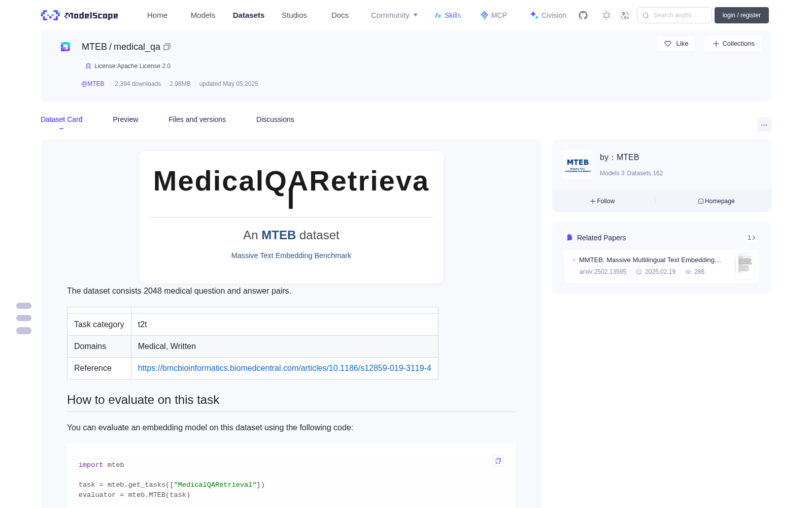The width and height of the screenshot is (812, 508).
Task: Click the 2,394 downloads text
Action: click(x=138, y=84)
